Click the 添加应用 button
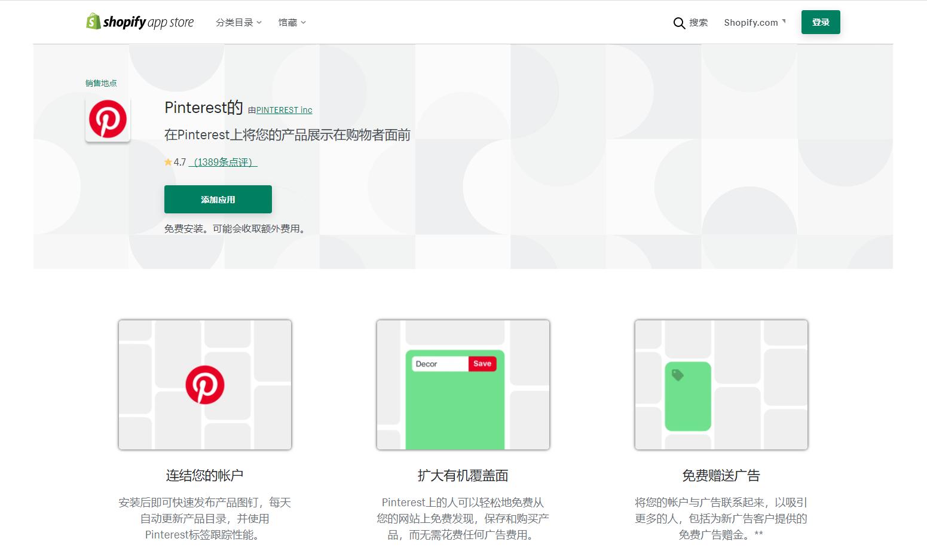The height and width of the screenshot is (560, 927). 218,199
